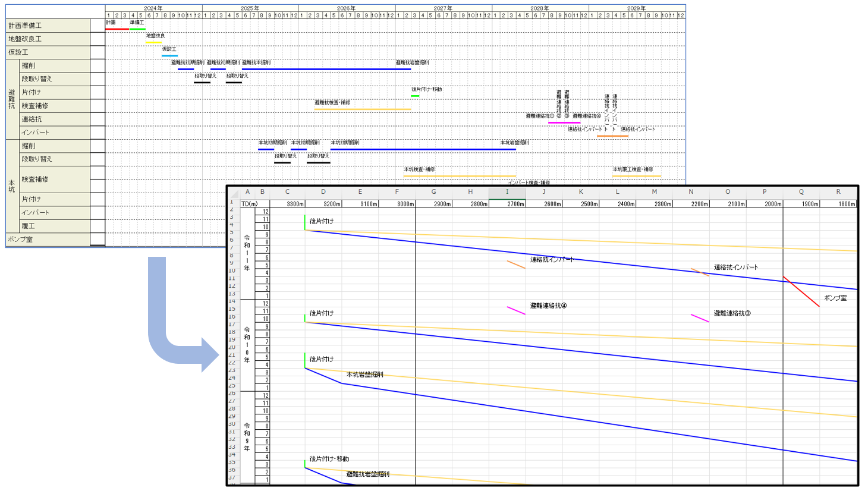Select column header D
This screenshot has width=868, height=494.
323,192
